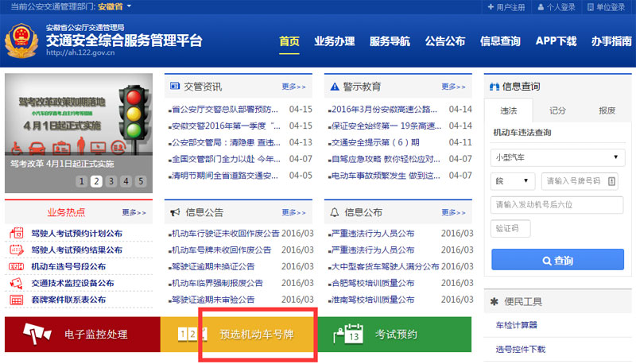Show carousel slide 5
The height and width of the screenshot is (364, 636).
pos(141,181)
